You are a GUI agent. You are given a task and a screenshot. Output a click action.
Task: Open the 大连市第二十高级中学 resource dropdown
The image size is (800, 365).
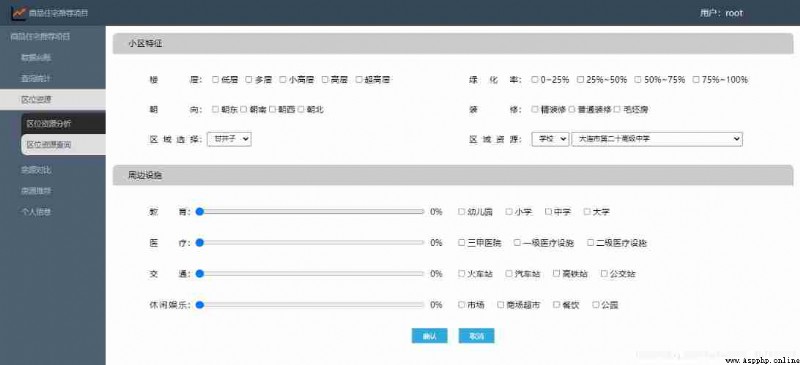tap(657, 139)
